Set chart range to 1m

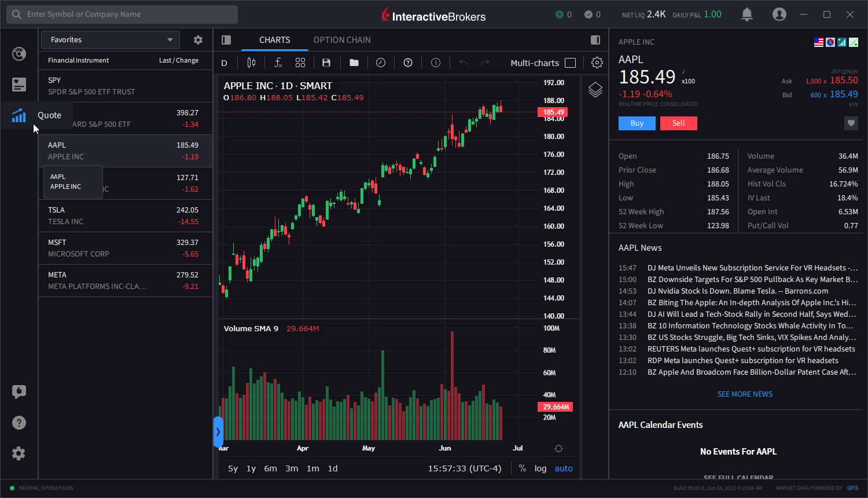(x=313, y=468)
